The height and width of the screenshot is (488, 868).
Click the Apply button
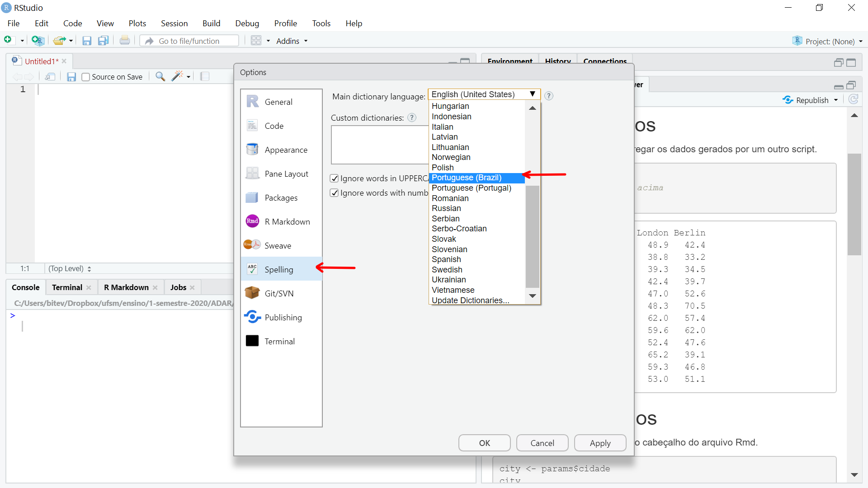pos(600,443)
